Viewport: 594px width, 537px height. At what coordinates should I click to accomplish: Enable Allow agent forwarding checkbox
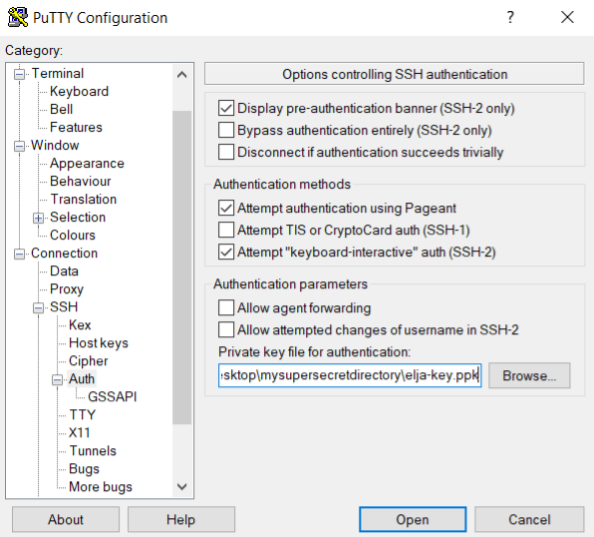click(x=226, y=308)
